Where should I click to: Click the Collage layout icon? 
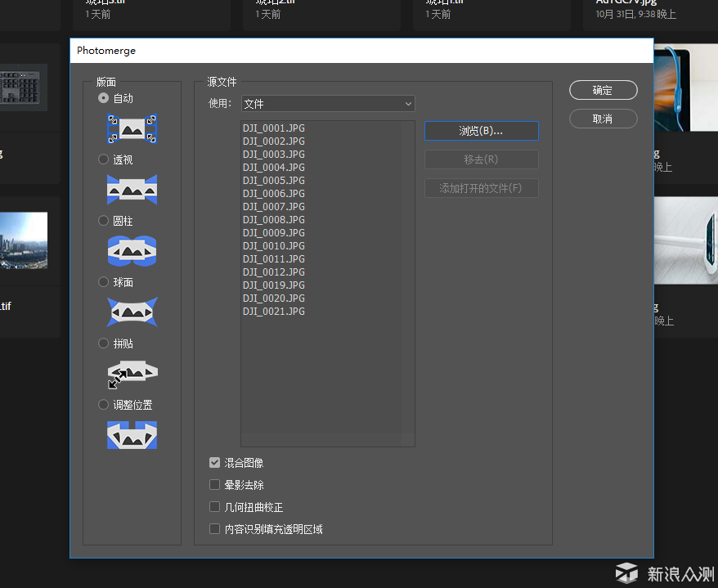(132, 373)
